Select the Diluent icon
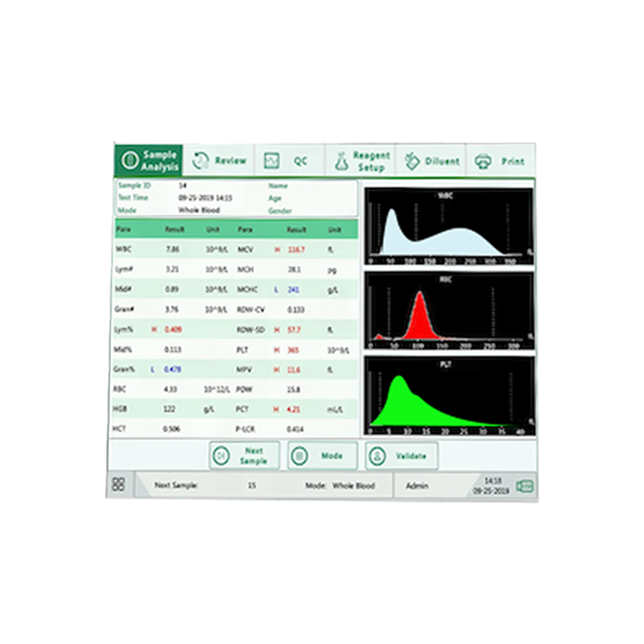 pos(412,161)
